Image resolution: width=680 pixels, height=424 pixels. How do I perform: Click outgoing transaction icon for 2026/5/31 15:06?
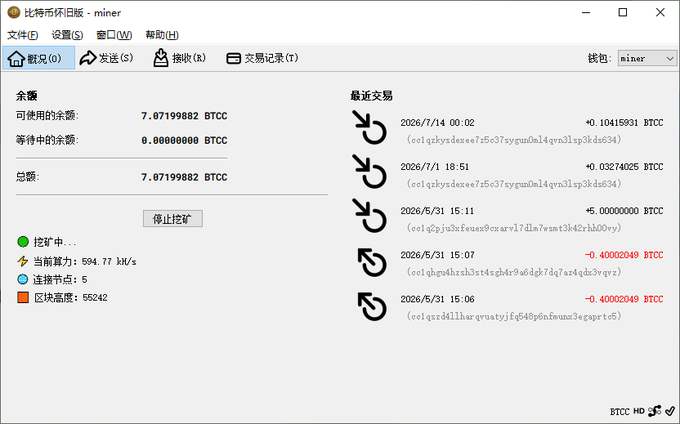point(372,306)
